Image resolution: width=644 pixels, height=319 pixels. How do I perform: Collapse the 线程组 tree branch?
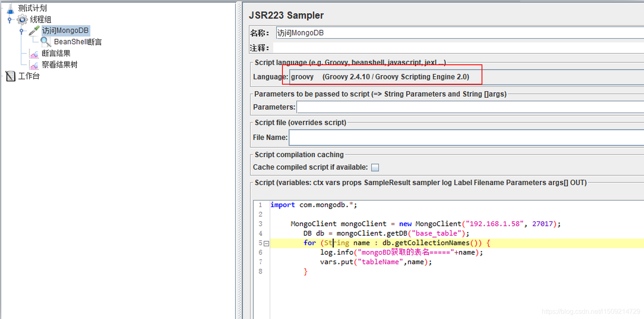(x=9, y=20)
